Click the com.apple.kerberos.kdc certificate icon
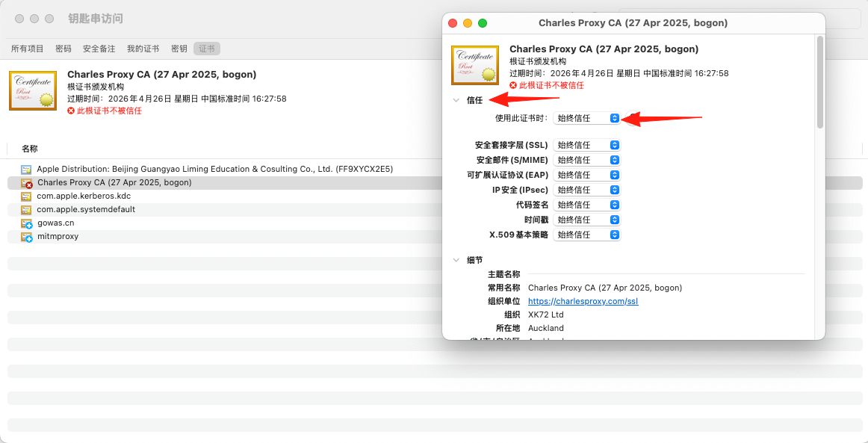The width and height of the screenshot is (868, 443). [x=26, y=196]
